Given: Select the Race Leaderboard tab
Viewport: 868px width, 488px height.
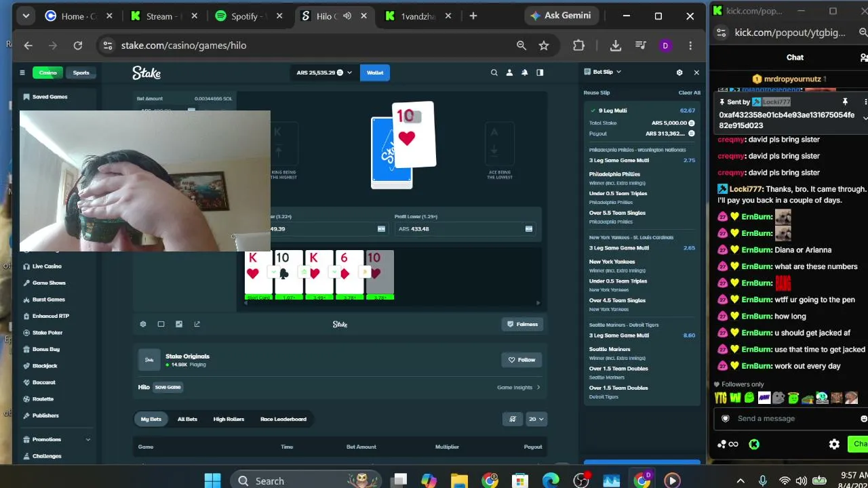Looking at the screenshot, I should coord(283,419).
